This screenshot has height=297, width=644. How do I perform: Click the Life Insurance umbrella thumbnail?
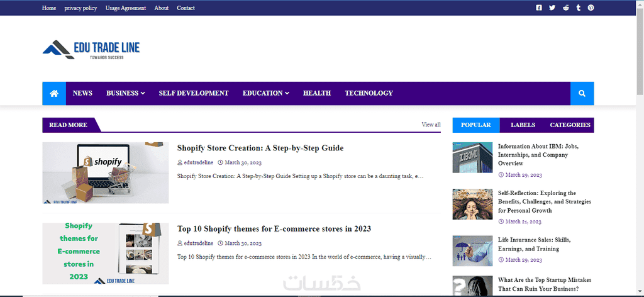pos(472,251)
